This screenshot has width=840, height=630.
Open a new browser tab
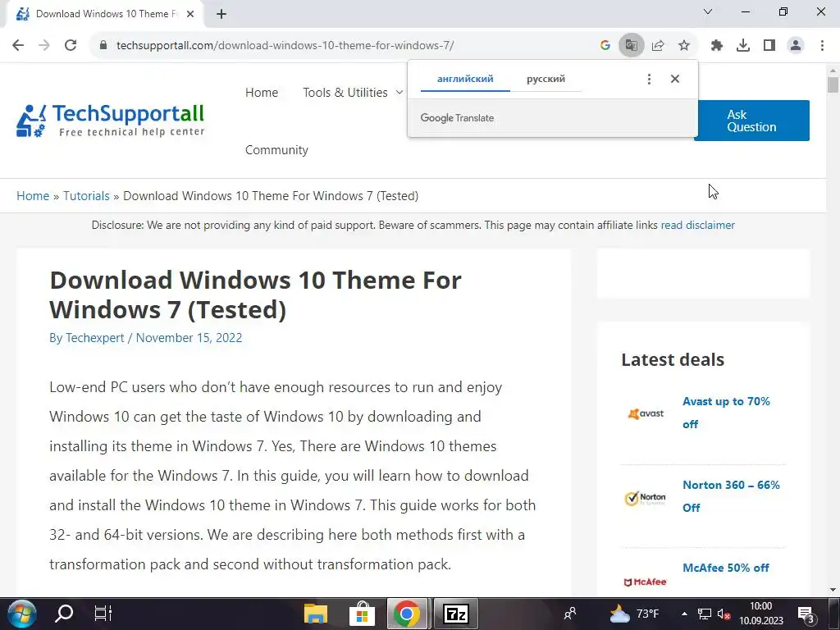pos(221,15)
